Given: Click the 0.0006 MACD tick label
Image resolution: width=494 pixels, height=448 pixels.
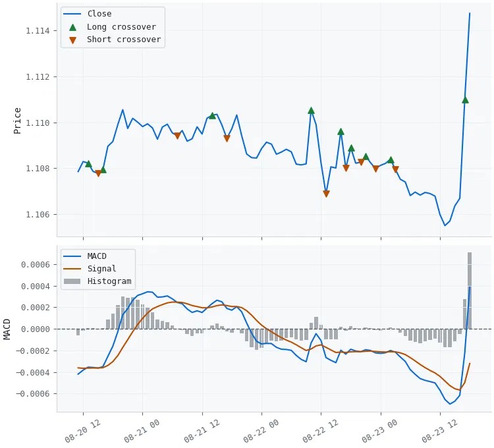Looking at the screenshot, I should 36,265.
